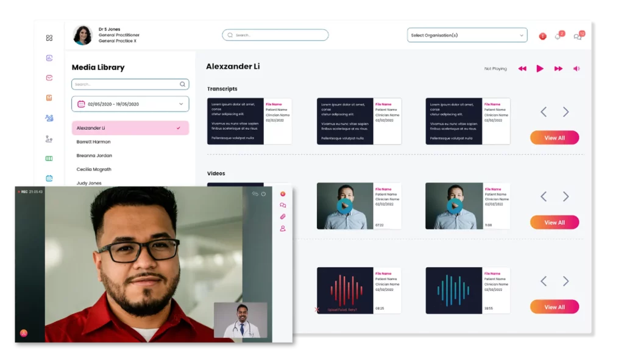This screenshot has width=624, height=364.
Task: Show next audio files with right chevron
Action: [565, 281]
